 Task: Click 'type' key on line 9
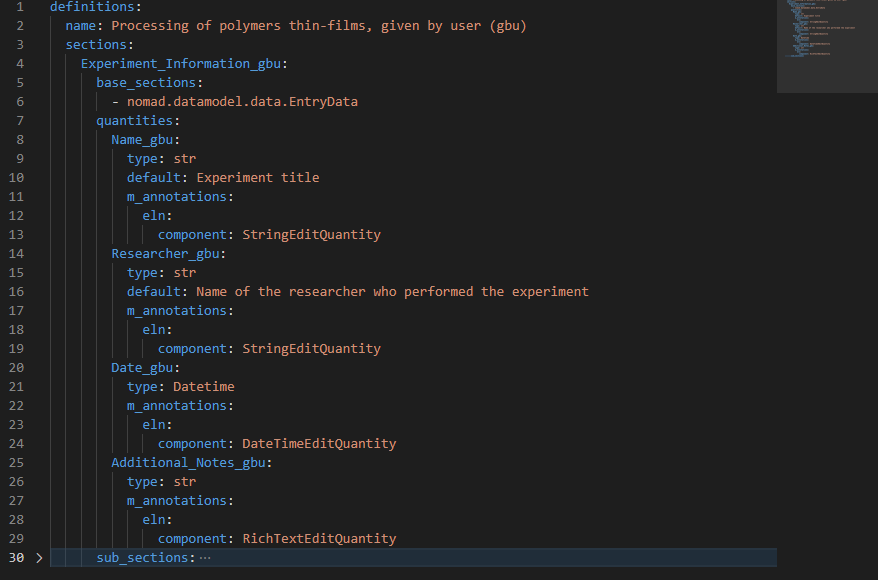(x=142, y=159)
